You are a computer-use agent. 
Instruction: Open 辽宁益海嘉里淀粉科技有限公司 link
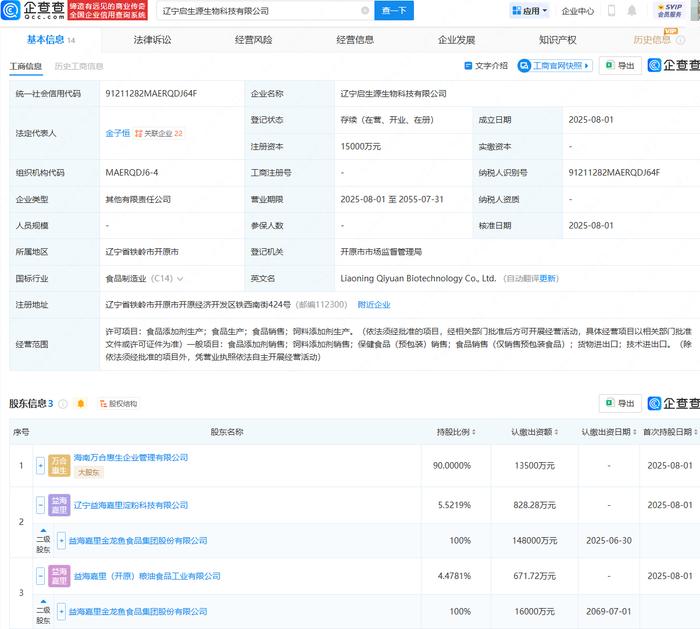coord(131,505)
